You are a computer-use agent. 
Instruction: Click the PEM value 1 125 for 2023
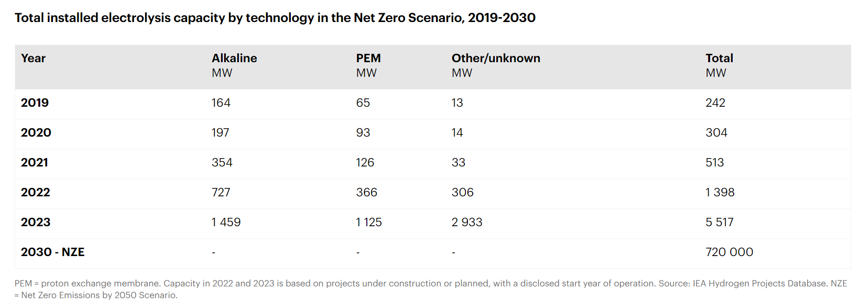tap(368, 222)
